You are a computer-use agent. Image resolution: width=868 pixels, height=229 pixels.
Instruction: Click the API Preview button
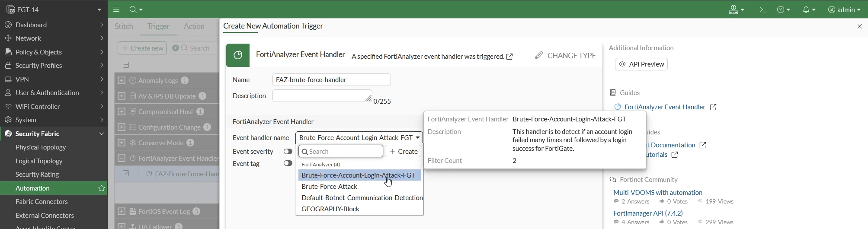pos(641,64)
